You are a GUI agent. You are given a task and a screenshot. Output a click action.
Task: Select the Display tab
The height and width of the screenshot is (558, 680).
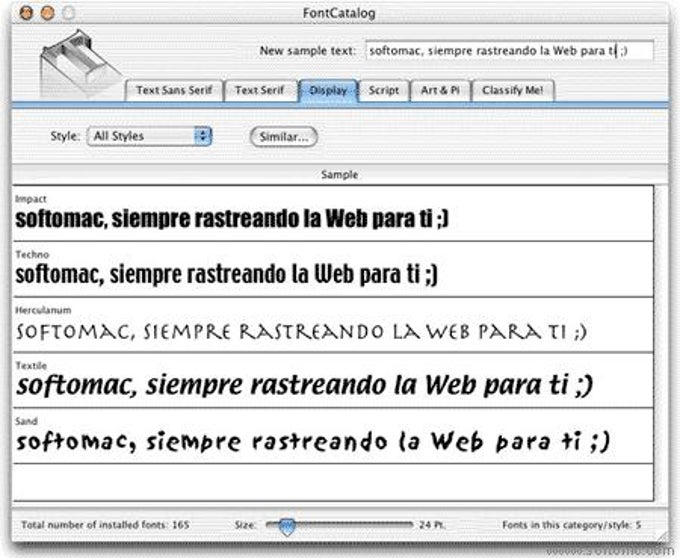(328, 91)
